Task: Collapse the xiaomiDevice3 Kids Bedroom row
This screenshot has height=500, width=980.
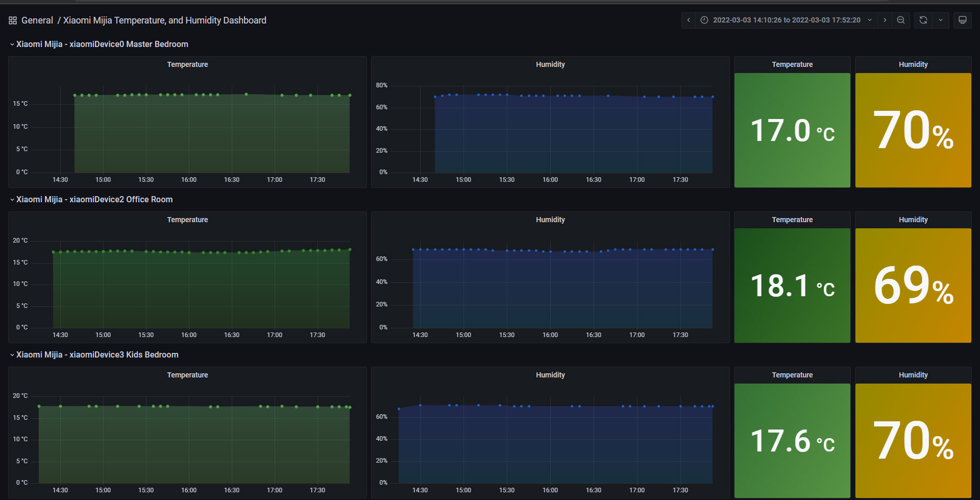Action: pyautogui.click(x=94, y=355)
